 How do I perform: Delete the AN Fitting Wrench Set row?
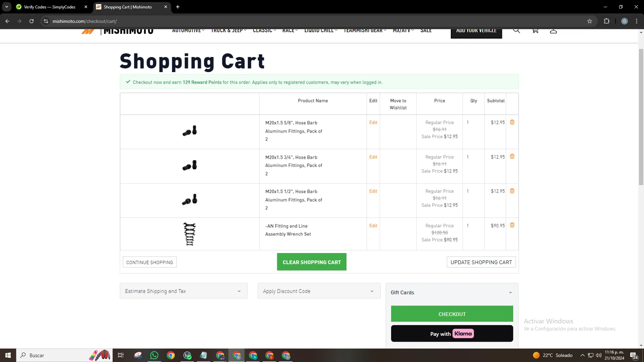coord(512,225)
